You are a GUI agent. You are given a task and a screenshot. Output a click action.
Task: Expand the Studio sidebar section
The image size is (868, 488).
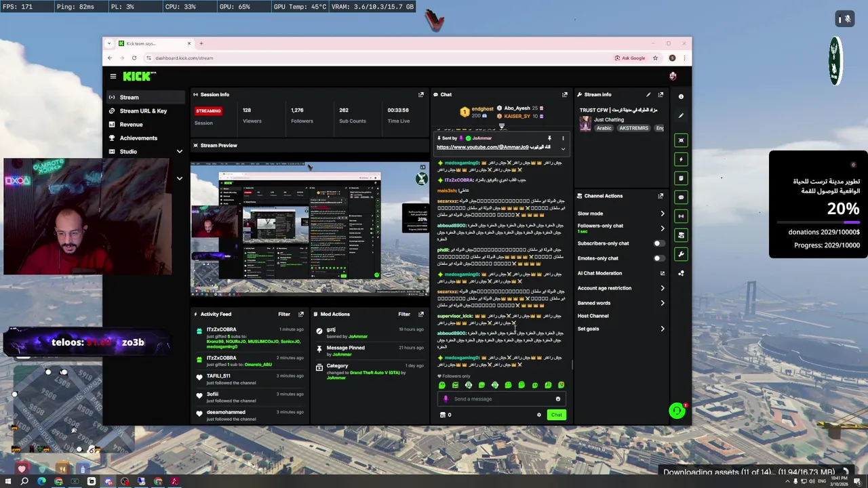(x=179, y=152)
